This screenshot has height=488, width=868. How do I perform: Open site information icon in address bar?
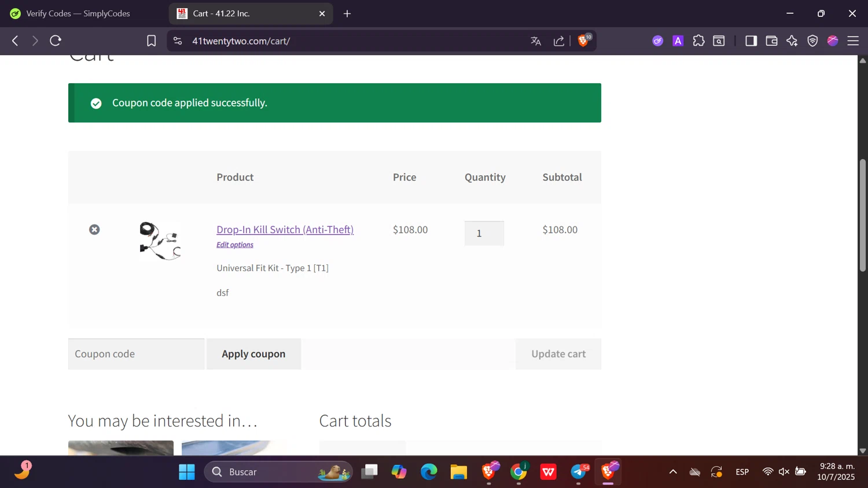tap(178, 41)
